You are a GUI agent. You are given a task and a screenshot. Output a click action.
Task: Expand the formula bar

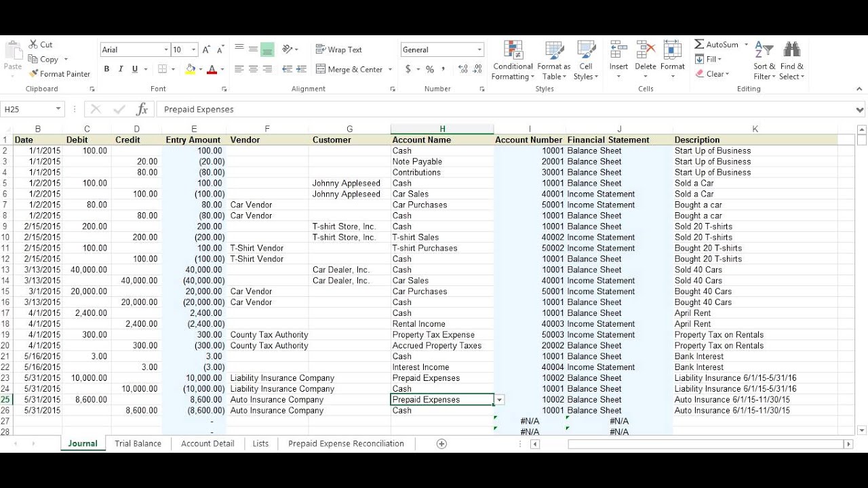click(x=860, y=109)
